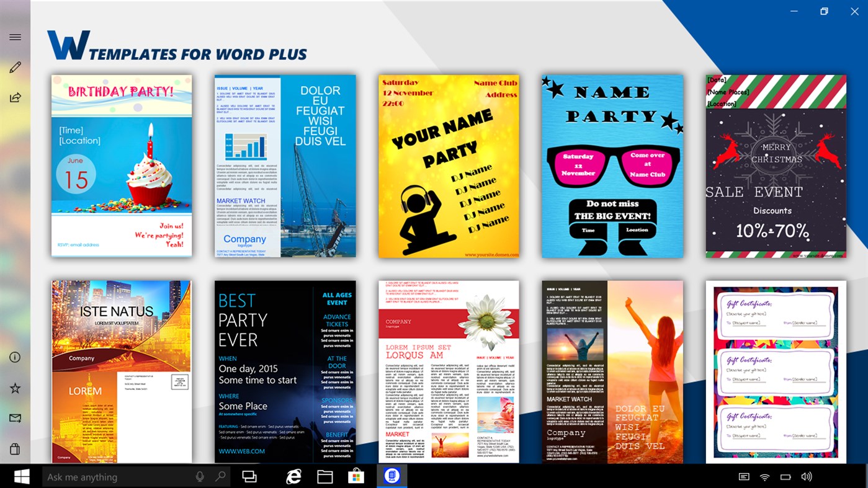The height and width of the screenshot is (488, 868).
Task: Open the Windows Store from the taskbar
Action: (x=355, y=476)
